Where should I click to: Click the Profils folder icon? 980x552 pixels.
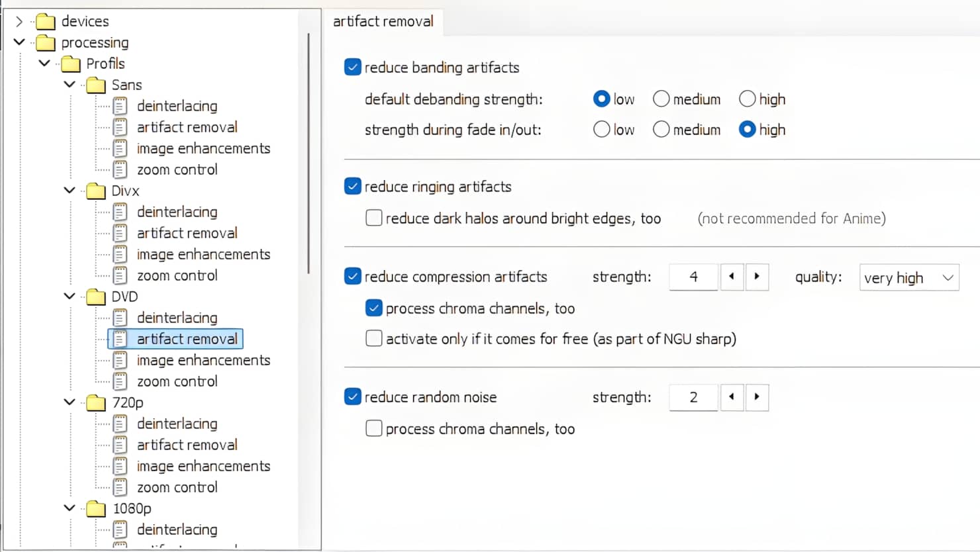coord(71,64)
